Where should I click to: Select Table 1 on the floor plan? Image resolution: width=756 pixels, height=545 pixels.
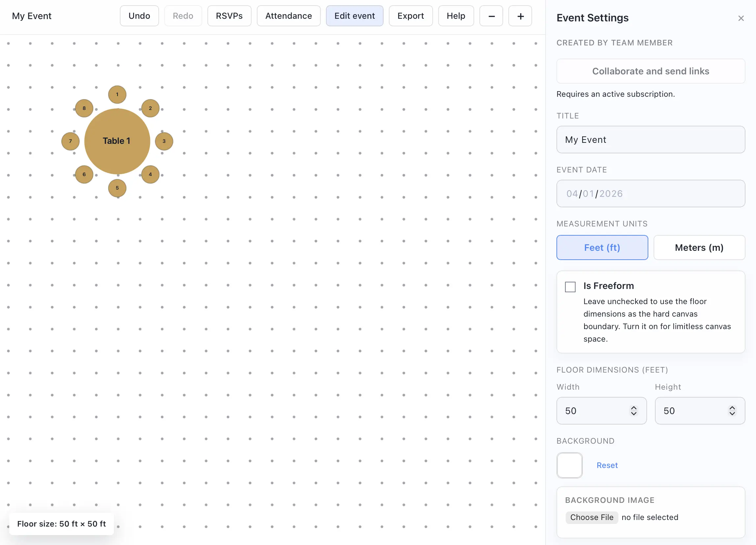tap(117, 141)
